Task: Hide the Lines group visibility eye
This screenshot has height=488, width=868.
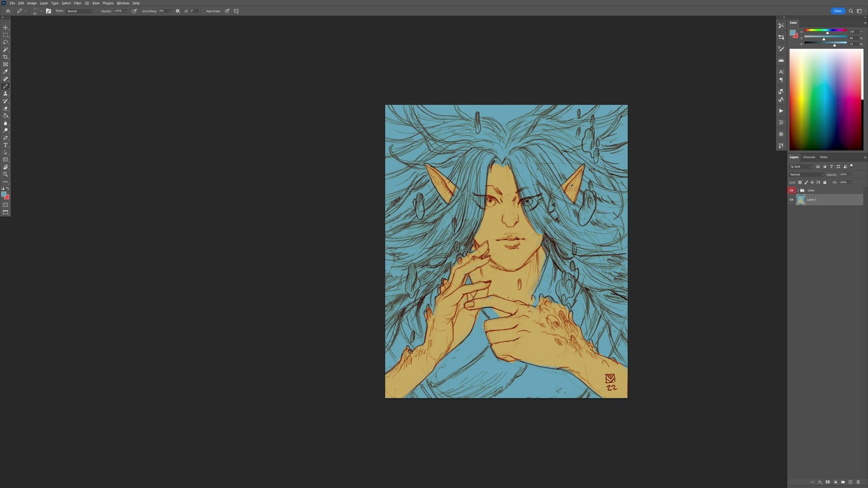Action: pyautogui.click(x=791, y=190)
